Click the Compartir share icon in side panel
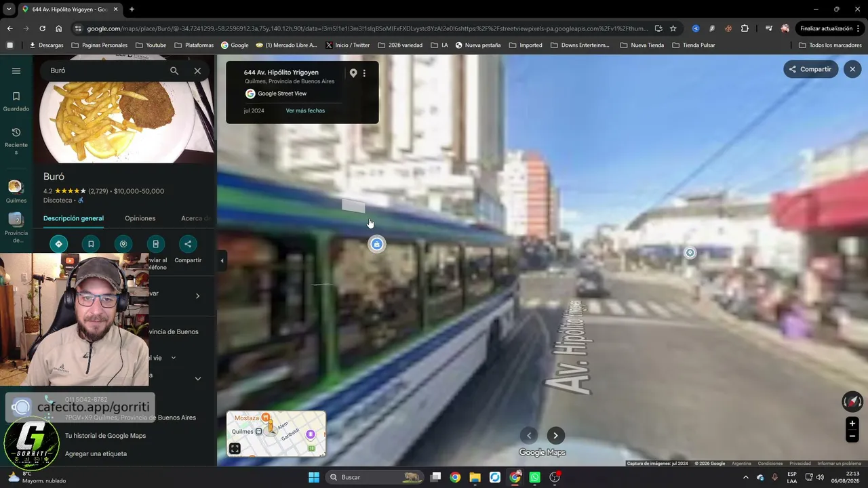Screen dimensions: 868x488 coord(188,244)
